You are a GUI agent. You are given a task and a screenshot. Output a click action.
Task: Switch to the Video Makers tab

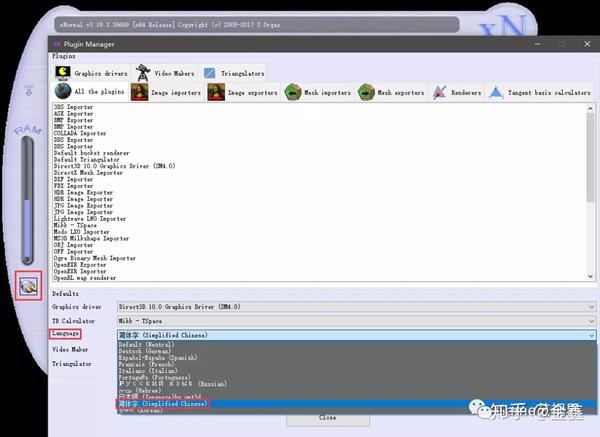(x=166, y=73)
